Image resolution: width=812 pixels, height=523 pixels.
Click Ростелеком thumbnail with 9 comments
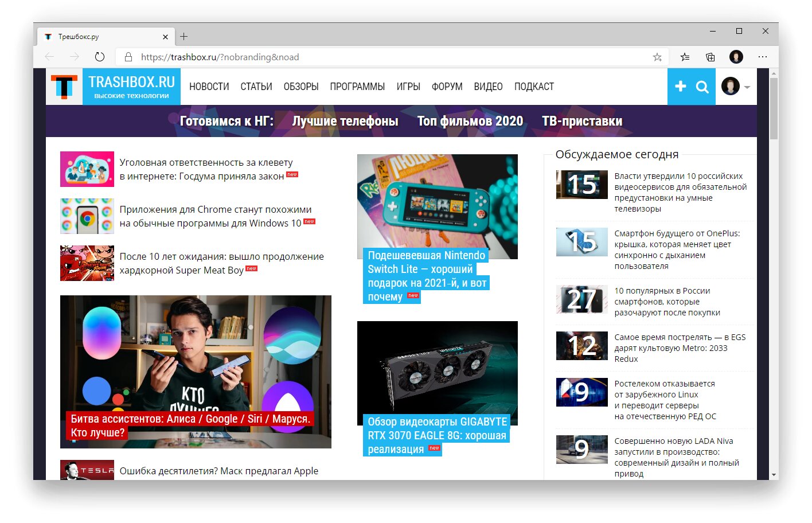(582, 392)
